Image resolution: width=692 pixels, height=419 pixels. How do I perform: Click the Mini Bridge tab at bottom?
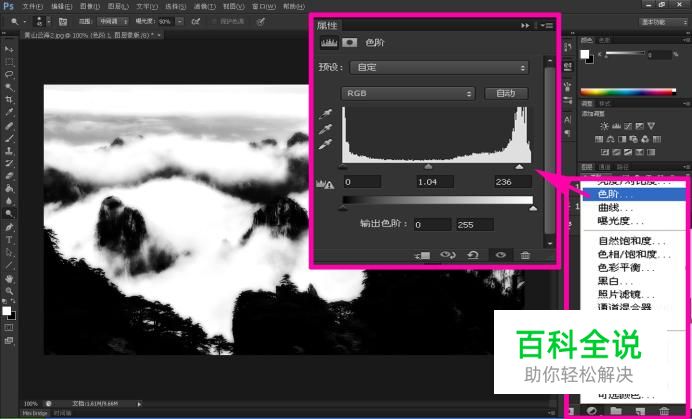point(36,413)
